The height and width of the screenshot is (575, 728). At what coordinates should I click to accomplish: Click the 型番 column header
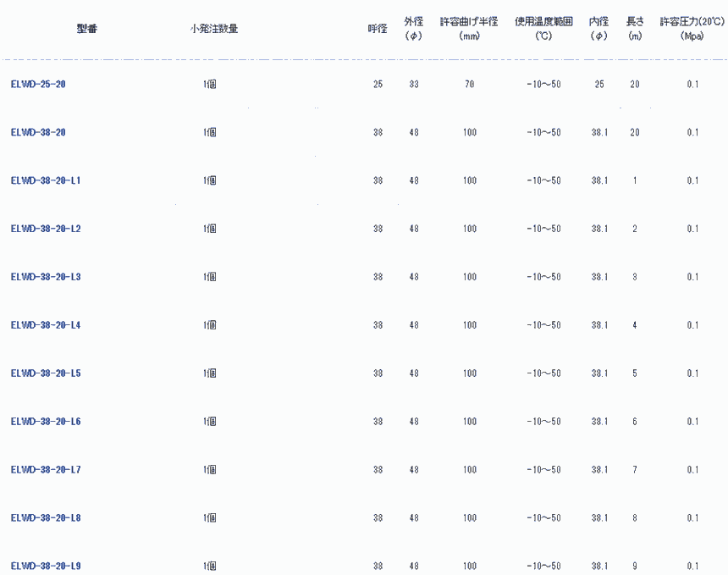click(86, 29)
